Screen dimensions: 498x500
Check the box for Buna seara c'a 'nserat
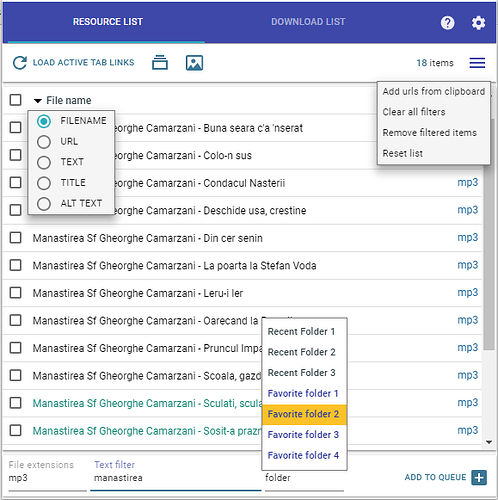(16, 127)
